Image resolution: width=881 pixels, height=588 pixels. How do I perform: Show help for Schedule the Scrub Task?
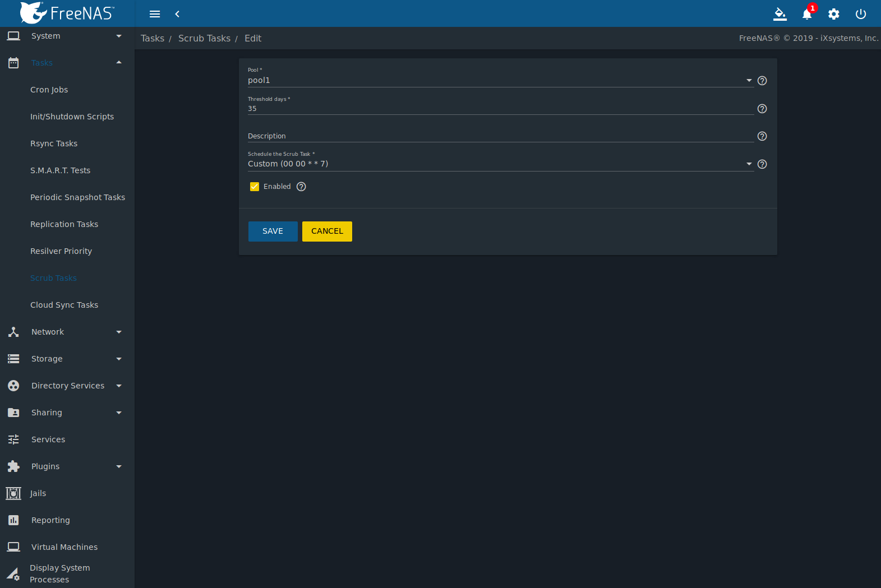[762, 164]
